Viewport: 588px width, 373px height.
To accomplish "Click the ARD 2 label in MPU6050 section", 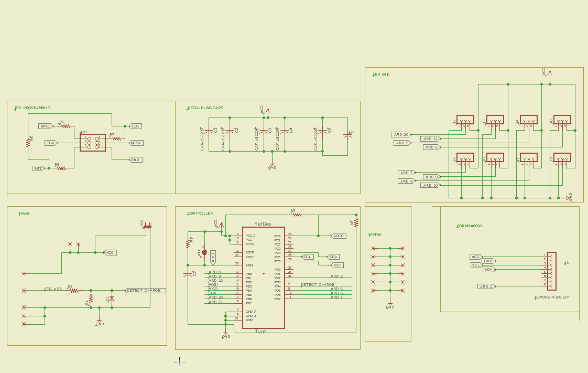I will [x=486, y=286].
